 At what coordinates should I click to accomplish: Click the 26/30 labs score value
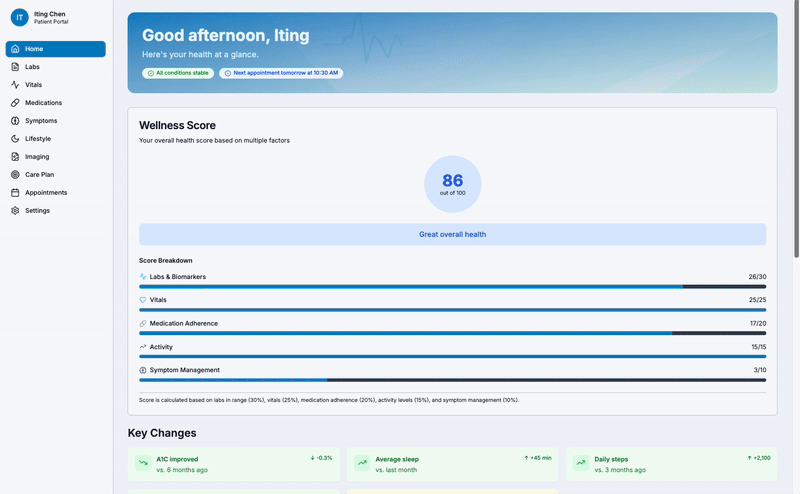tap(757, 277)
